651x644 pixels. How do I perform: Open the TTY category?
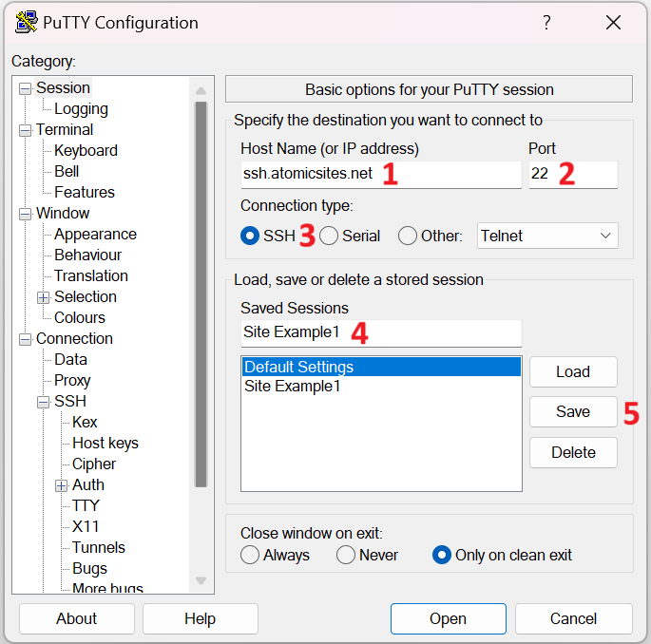click(86, 506)
